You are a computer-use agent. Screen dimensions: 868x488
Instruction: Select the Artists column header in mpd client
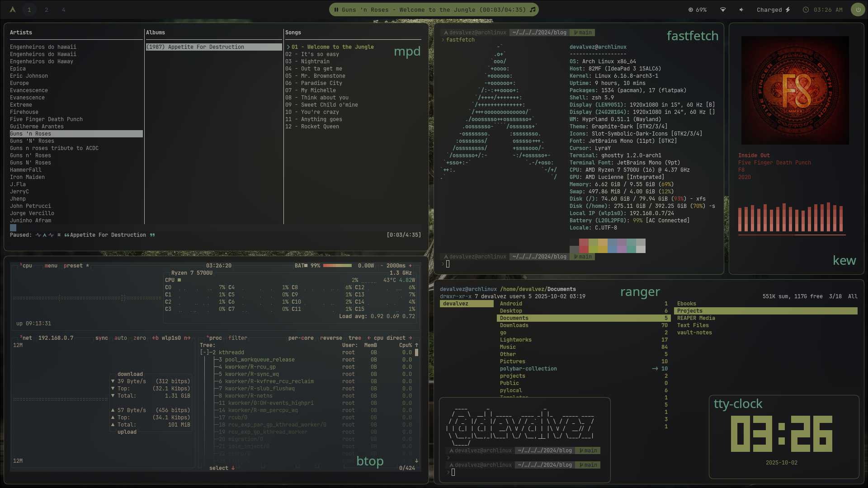coord(21,33)
